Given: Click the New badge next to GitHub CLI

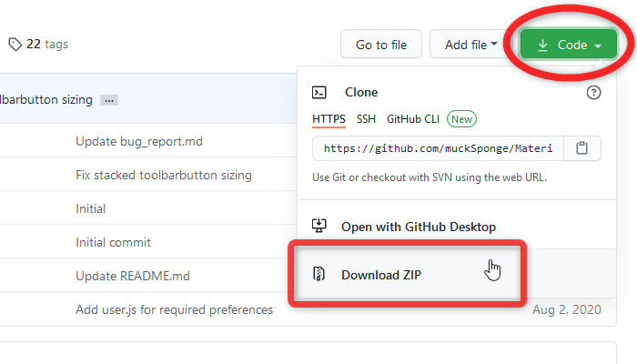Looking at the screenshot, I should [x=461, y=119].
